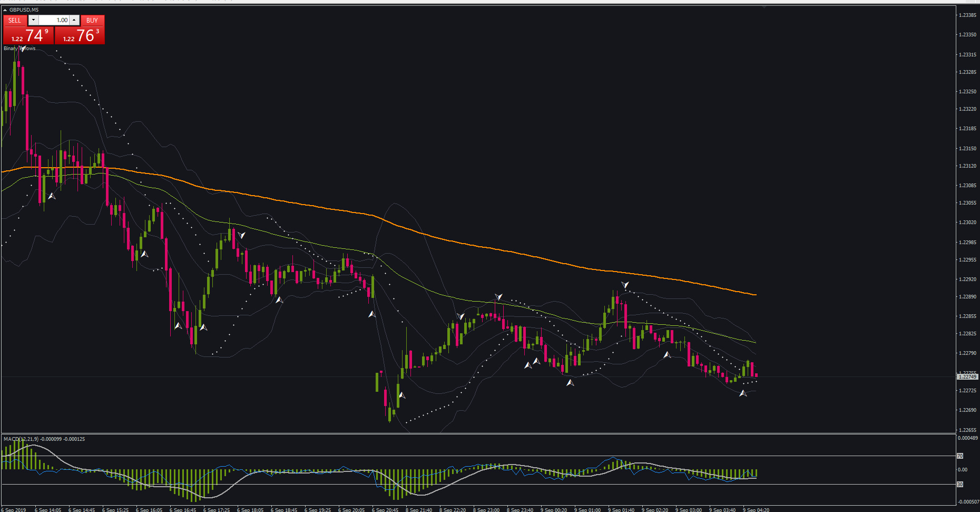
Task: Click the 9 Sep 04:20 time label
Action: click(756, 510)
